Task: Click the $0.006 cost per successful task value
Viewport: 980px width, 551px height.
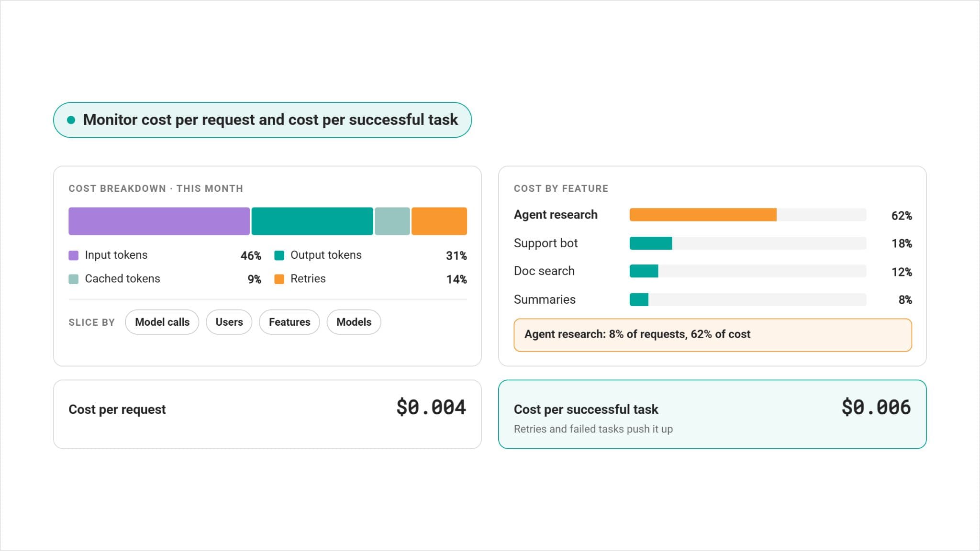Action: (x=876, y=408)
